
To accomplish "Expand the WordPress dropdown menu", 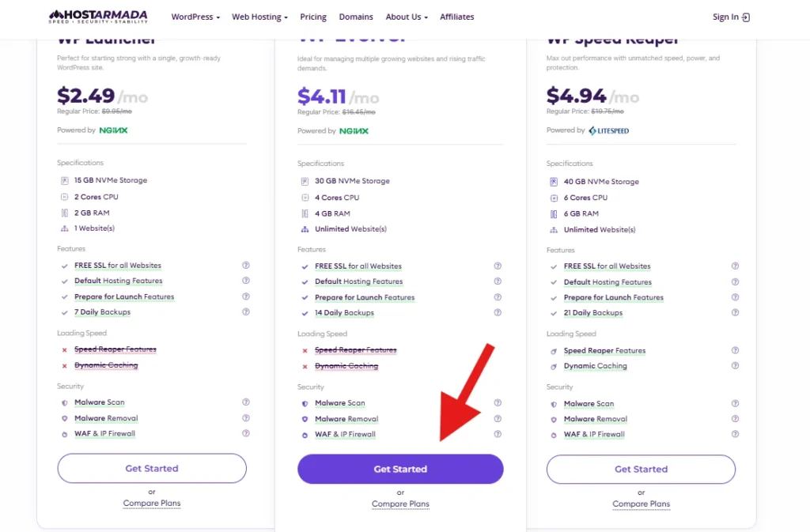I will [x=195, y=17].
